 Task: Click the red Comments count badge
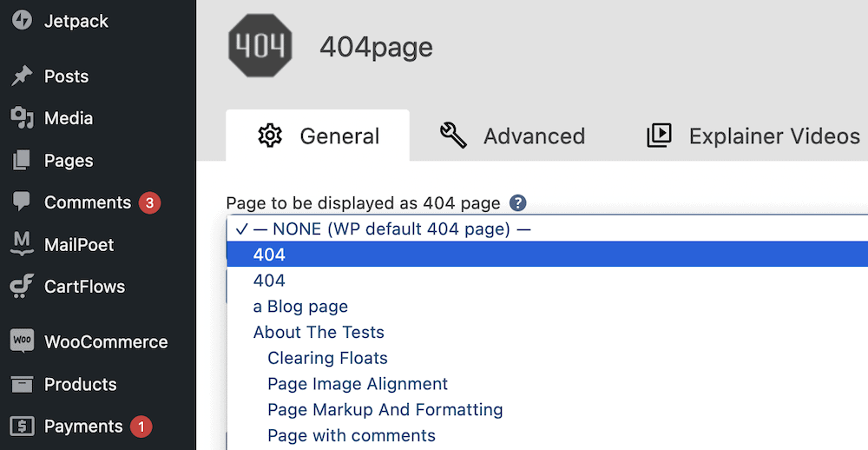(x=149, y=202)
